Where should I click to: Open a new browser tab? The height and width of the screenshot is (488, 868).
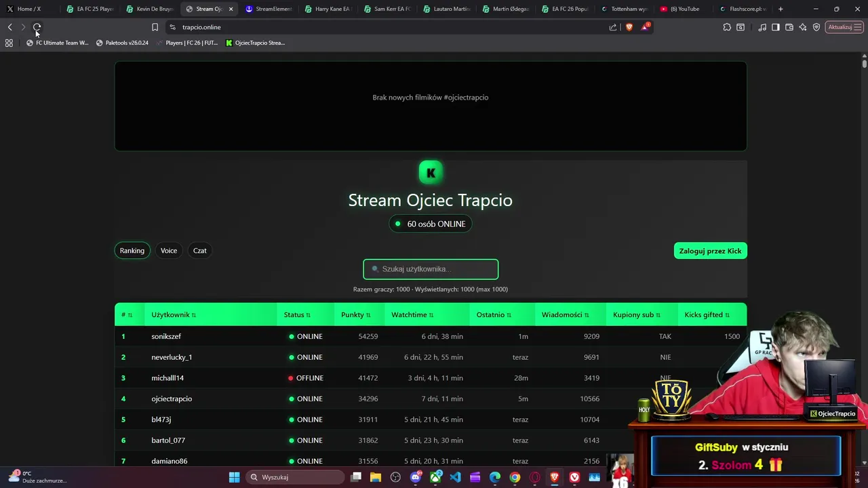tap(781, 9)
